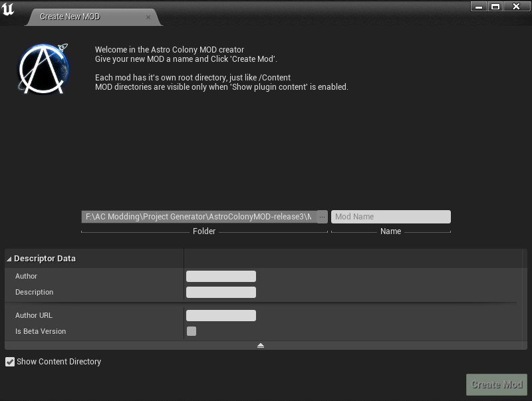Open folder browser with the "..." button
This screenshot has width=532, height=401.
(x=321, y=216)
